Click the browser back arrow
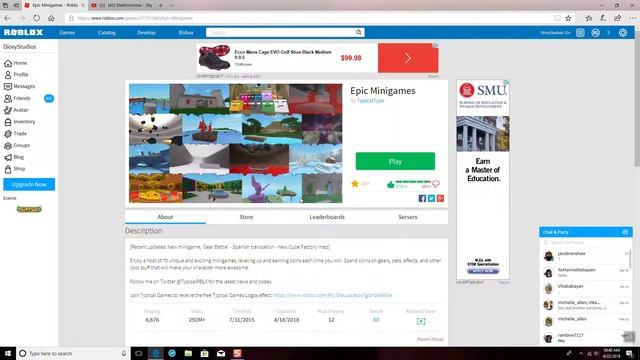 click(x=7, y=18)
